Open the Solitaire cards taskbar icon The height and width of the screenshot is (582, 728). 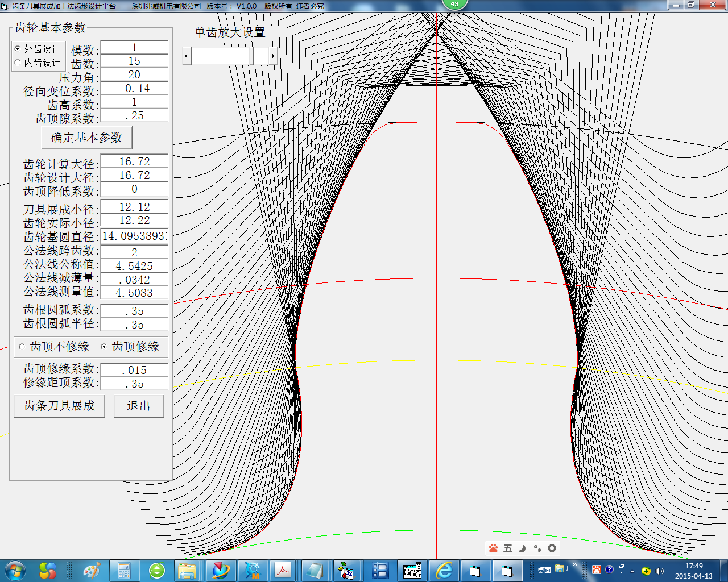[x=346, y=570]
